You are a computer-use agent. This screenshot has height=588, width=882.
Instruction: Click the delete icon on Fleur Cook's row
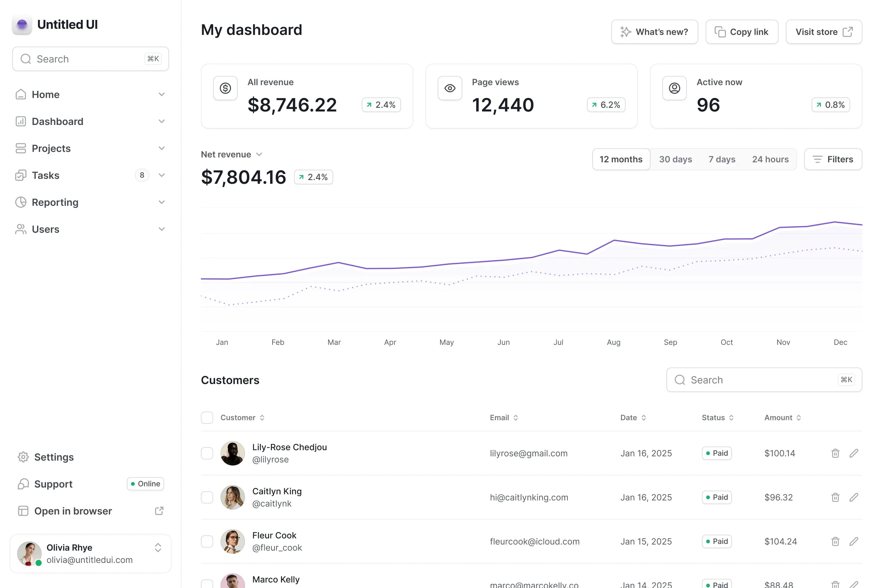point(835,541)
